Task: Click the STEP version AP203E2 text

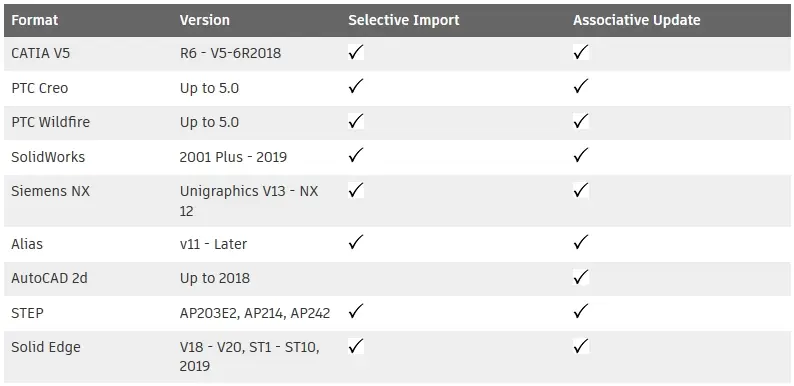Action: tap(209, 313)
